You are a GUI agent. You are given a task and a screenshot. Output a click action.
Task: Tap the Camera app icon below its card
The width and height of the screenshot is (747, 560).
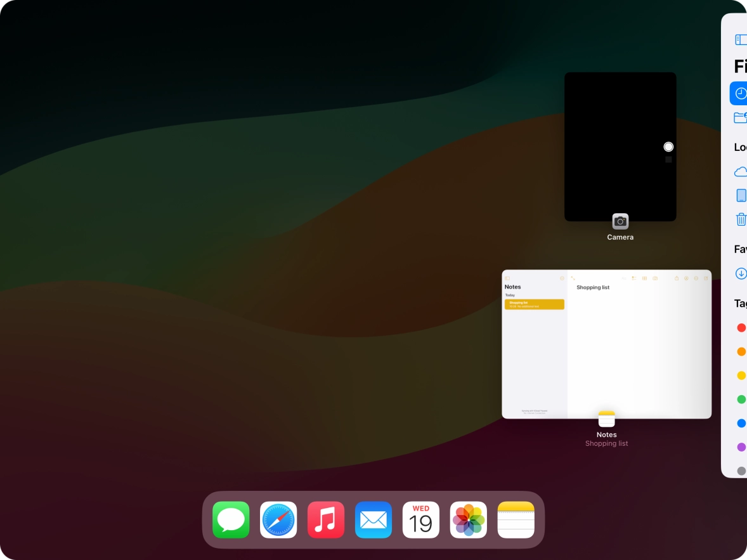[x=620, y=221]
